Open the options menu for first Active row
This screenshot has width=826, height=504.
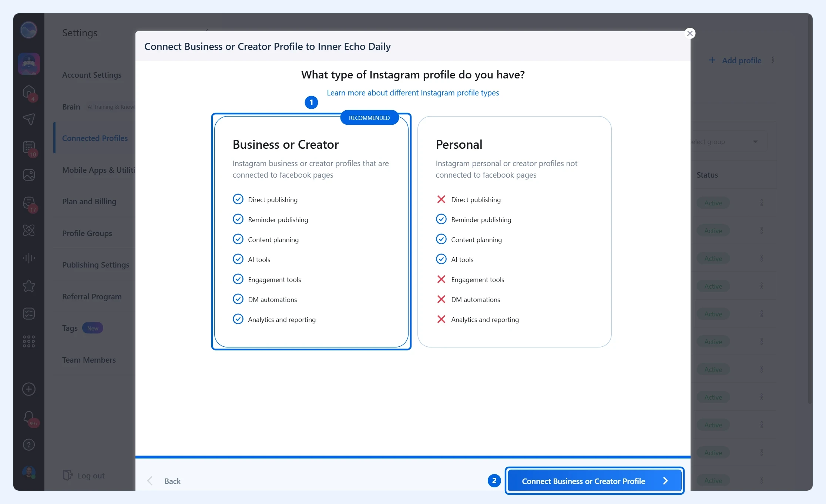coord(762,203)
